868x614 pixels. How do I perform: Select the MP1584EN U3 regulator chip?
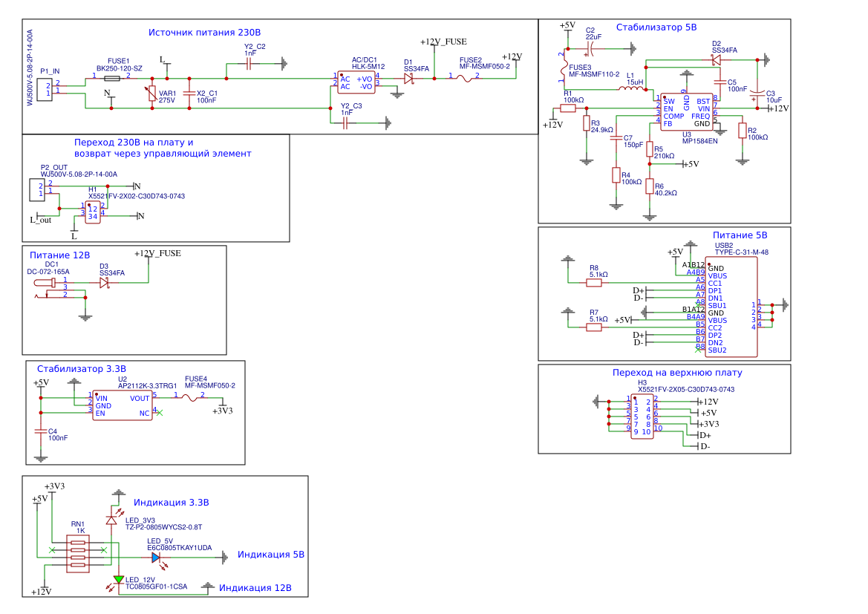pos(686,112)
